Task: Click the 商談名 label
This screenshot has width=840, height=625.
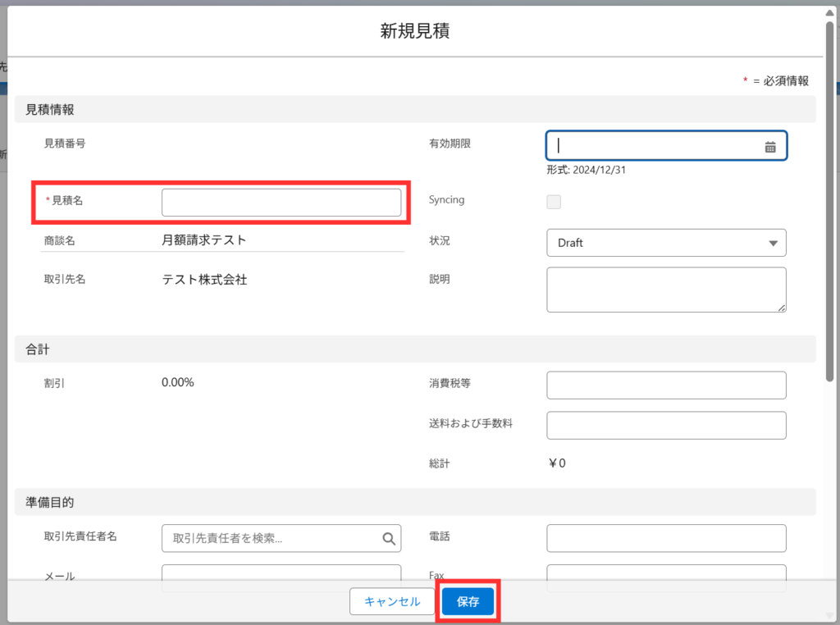Action: coord(59,240)
